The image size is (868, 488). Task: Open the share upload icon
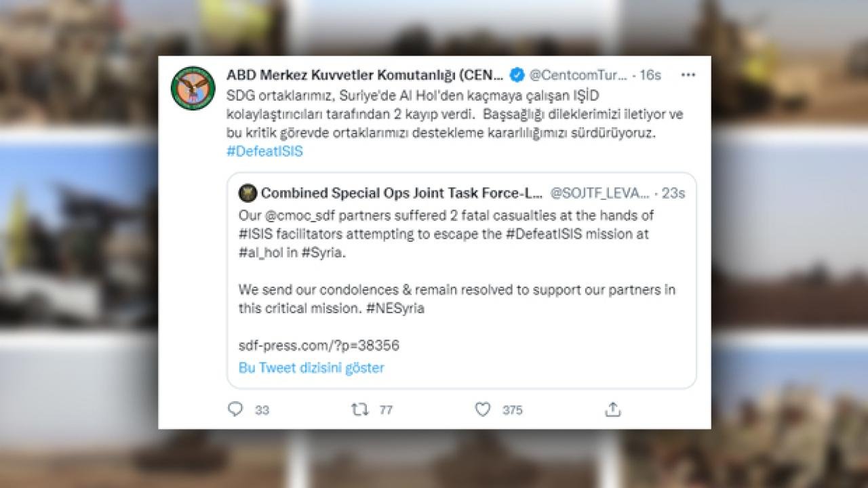coord(613,409)
